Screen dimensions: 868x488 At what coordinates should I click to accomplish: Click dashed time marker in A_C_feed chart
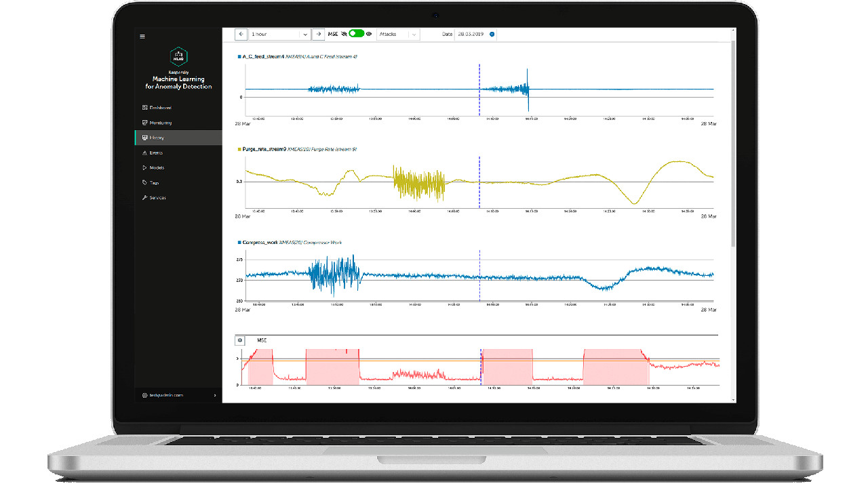pos(479,91)
